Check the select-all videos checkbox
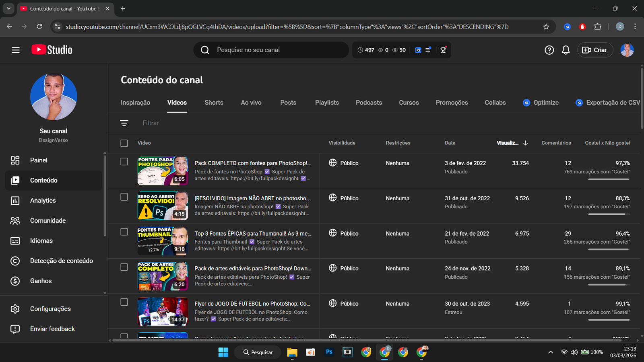The height and width of the screenshot is (362, 644). pyautogui.click(x=124, y=143)
